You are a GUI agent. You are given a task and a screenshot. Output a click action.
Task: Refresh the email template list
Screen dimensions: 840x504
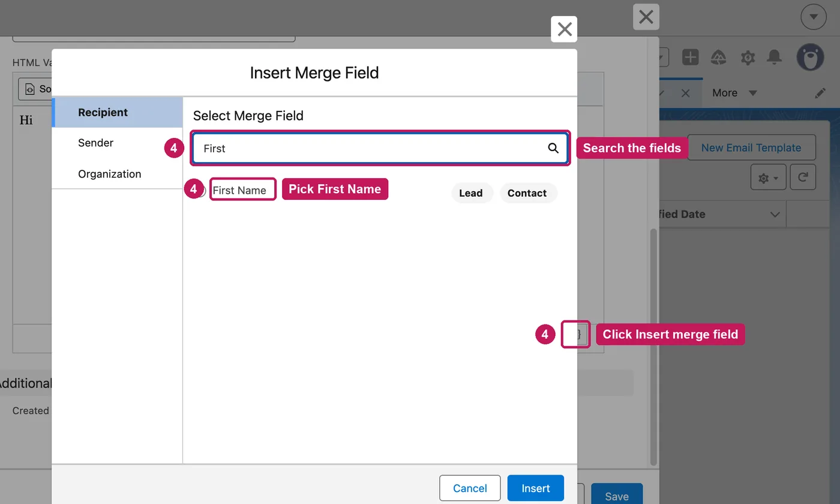[x=803, y=178]
